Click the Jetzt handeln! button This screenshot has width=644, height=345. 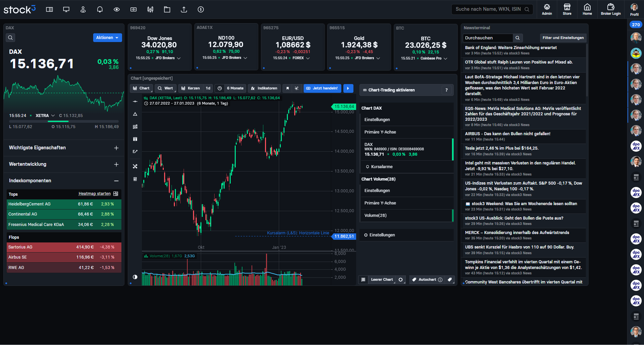pos(323,88)
